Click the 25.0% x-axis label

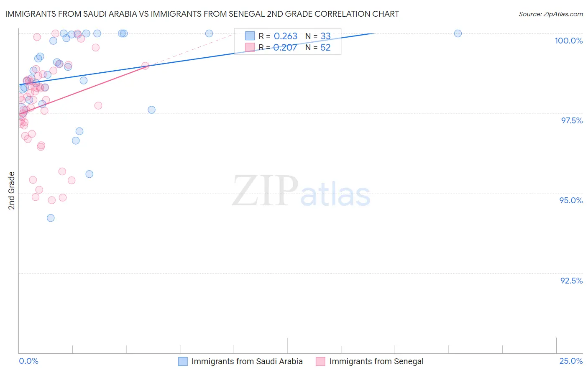[571, 361]
